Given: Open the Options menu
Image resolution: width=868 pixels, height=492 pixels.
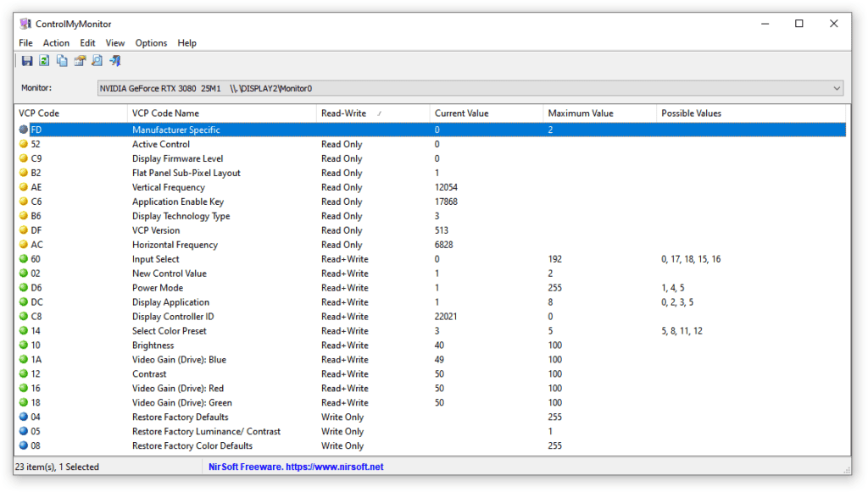Looking at the screenshot, I should pos(151,43).
